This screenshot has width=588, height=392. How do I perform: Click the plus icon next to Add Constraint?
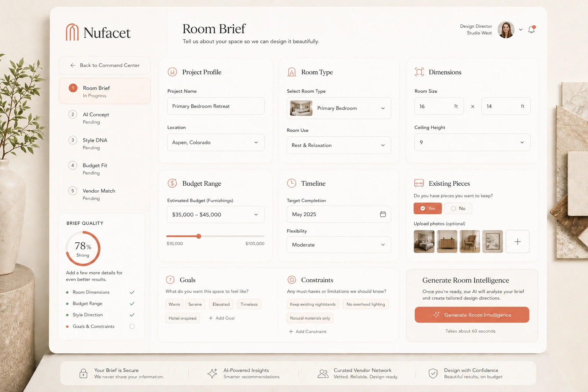click(x=291, y=332)
